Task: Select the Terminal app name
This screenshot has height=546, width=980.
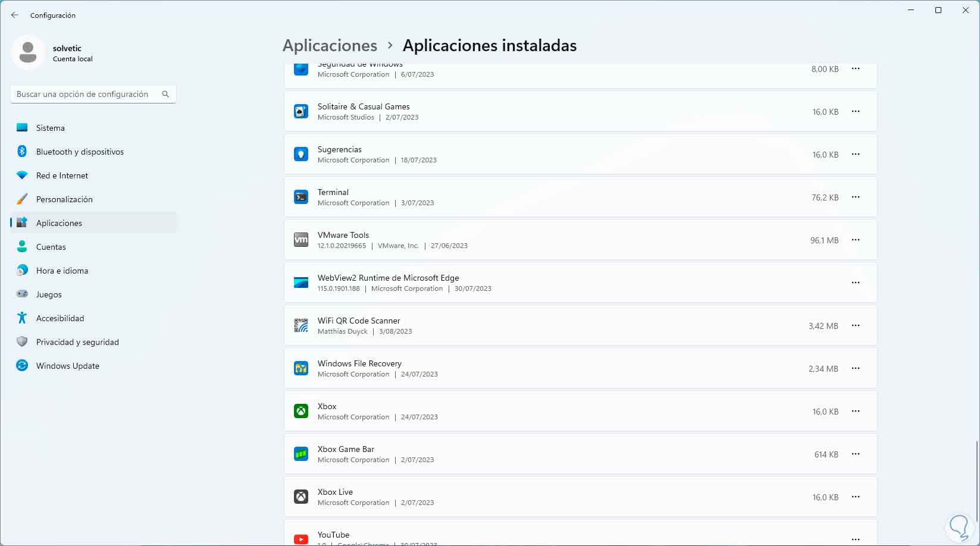Action: pos(333,192)
